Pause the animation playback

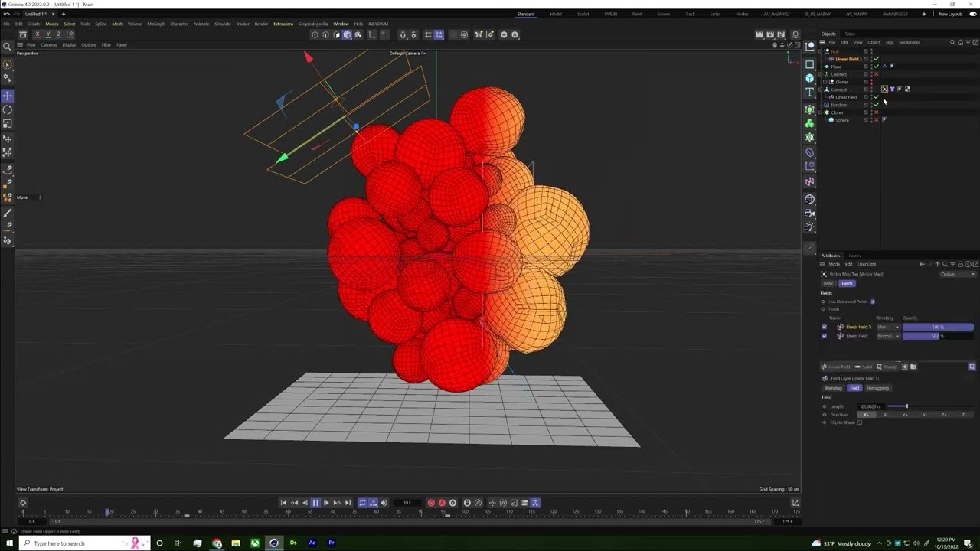(x=315, y=503)
